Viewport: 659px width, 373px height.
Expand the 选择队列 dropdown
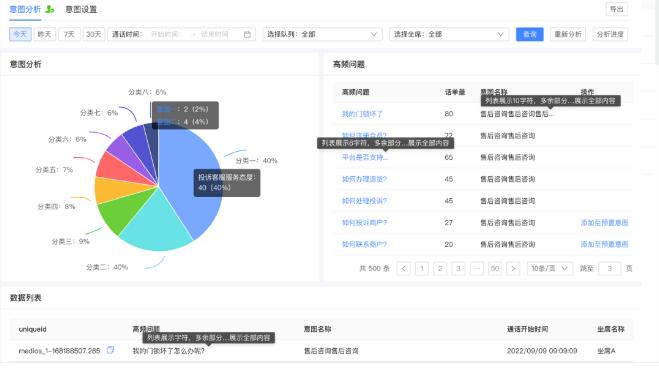[322, 34]
